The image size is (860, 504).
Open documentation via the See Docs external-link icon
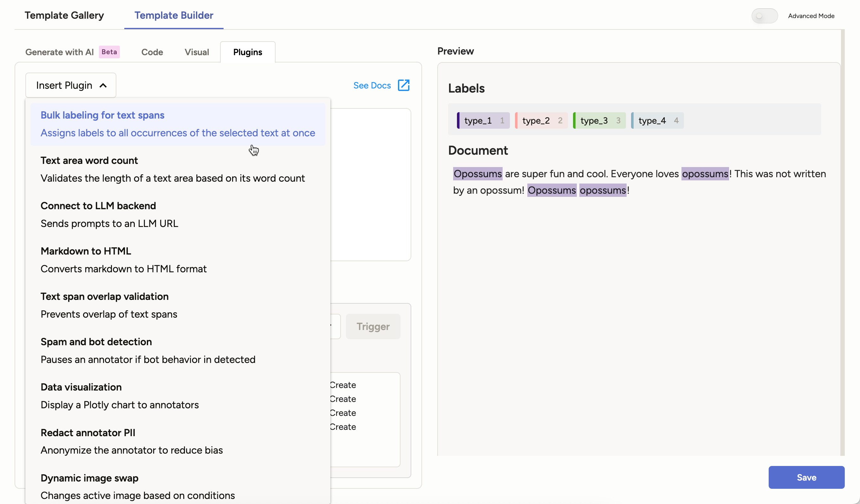404,85
